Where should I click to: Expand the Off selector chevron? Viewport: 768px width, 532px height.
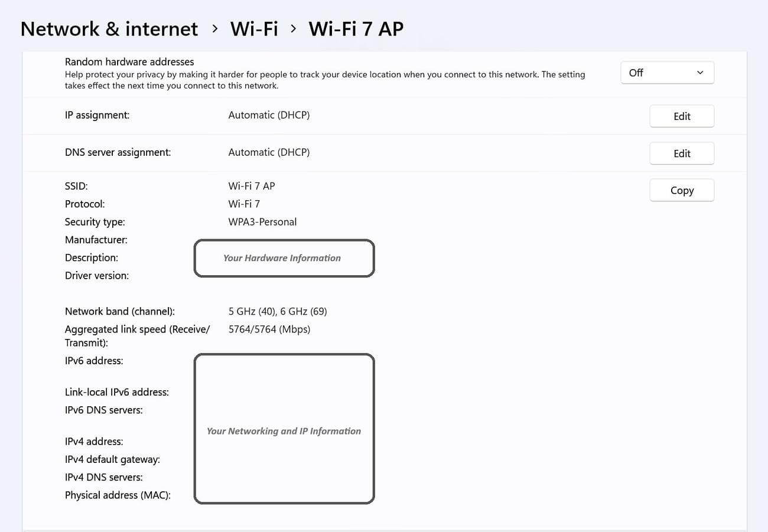pos(700,72)
